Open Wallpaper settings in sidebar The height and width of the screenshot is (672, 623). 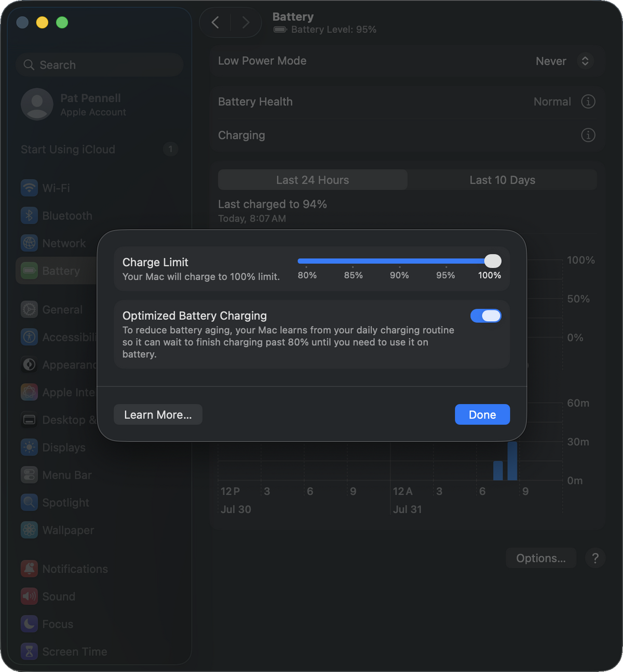point(99,530)
